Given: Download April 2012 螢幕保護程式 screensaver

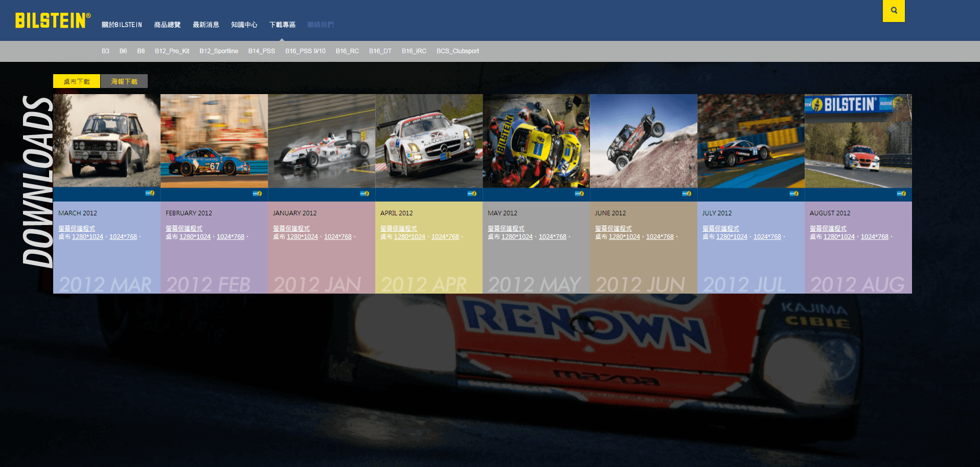Looking at the screenshot, I should pos(399,229).
